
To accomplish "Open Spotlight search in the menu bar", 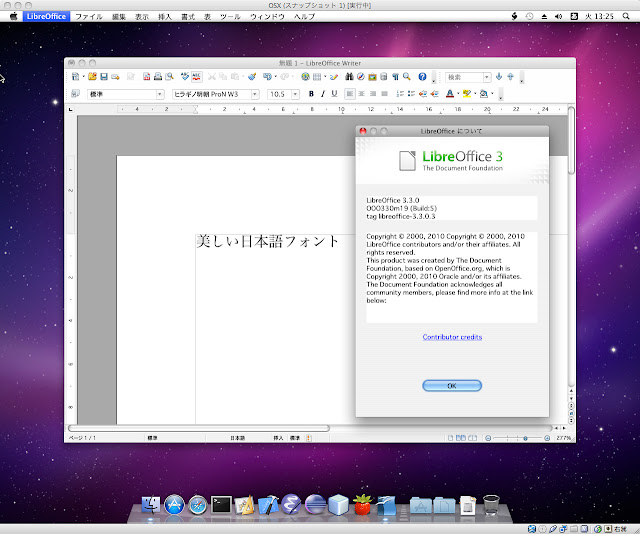I will click(626, 16).
